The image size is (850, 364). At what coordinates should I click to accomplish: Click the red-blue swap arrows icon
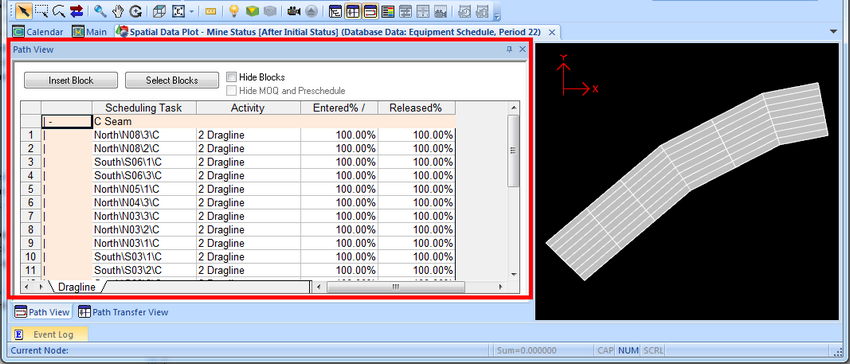76,10
